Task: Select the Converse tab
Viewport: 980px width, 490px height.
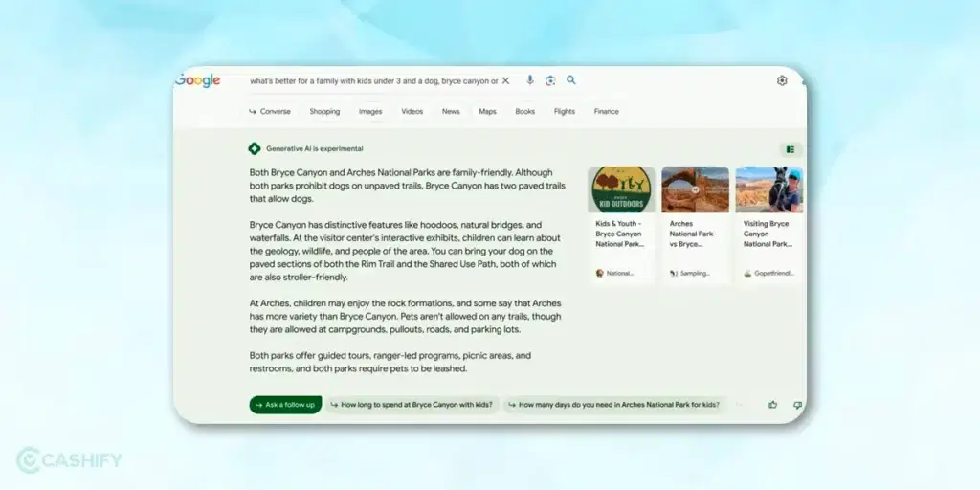Action: [270, 112]
